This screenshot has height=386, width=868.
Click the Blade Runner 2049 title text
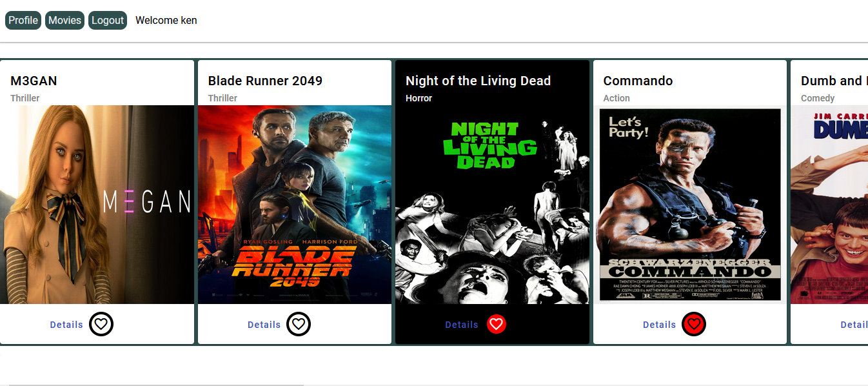tap(265, 81)
